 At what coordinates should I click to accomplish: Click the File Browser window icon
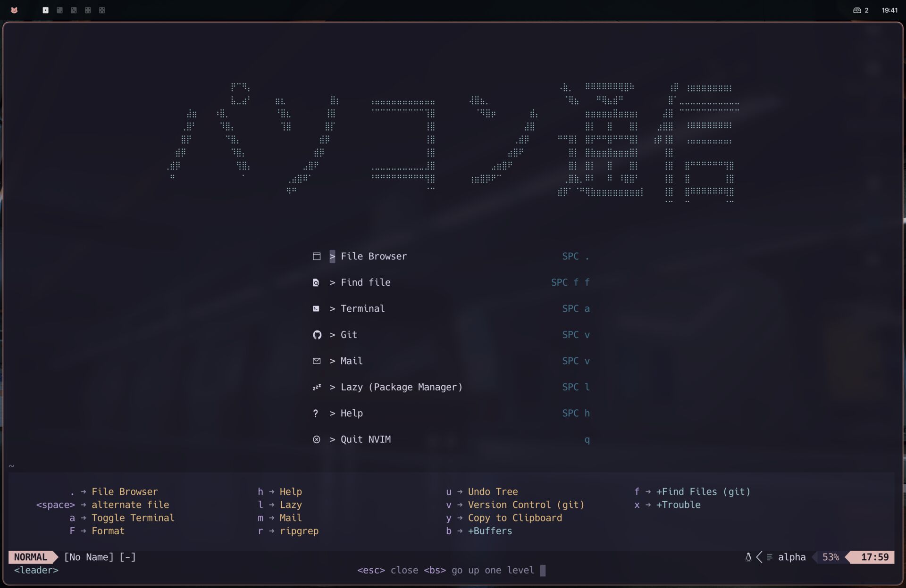click(x=317, y=257)
